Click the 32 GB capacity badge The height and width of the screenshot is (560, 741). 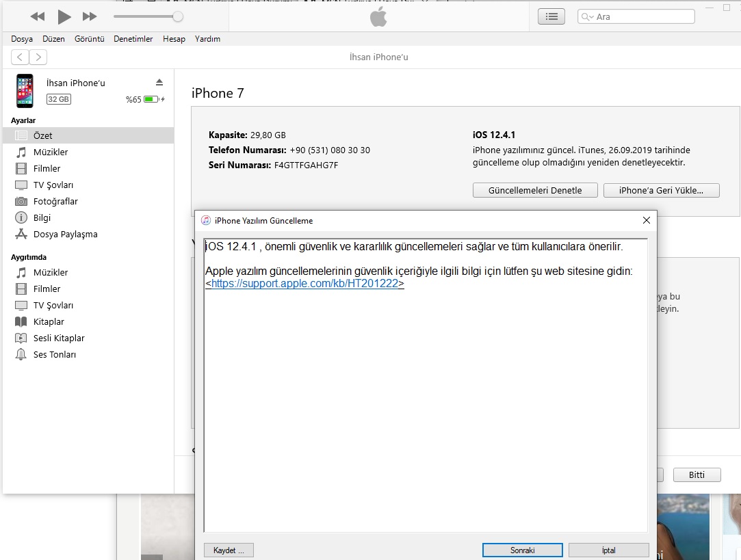pos(59,99)
